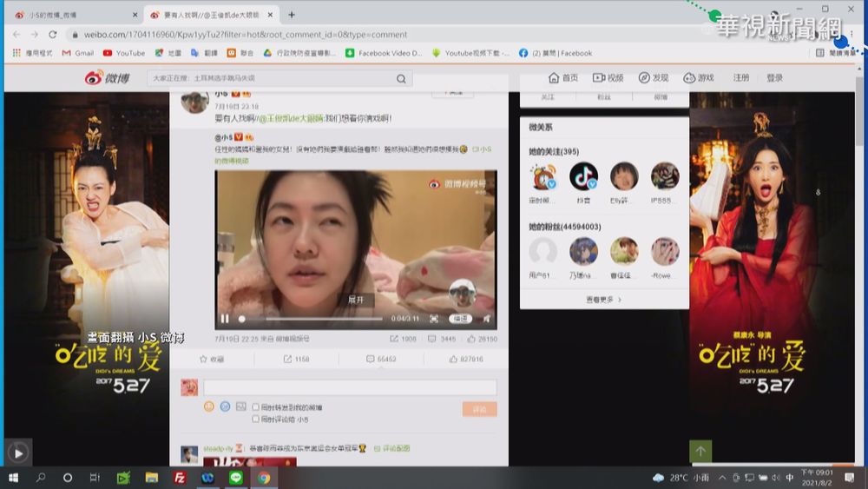Click the comment icon showing 3445

click(x=431, y=339)
